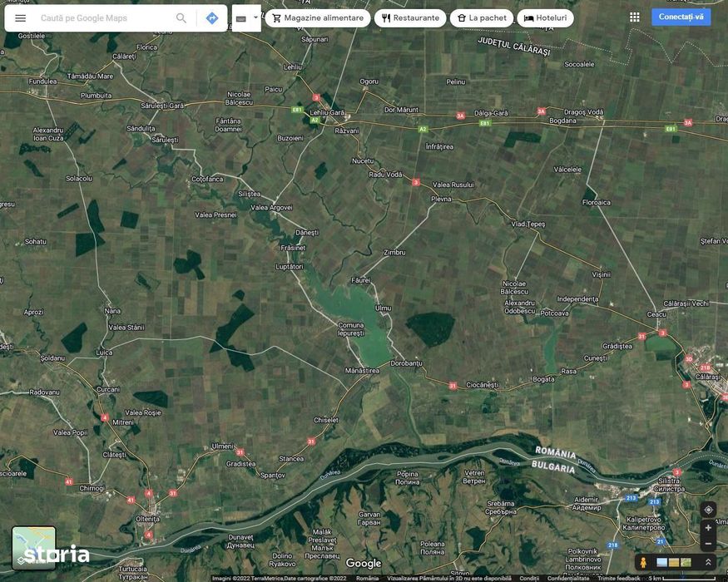Click the Lehliu-Gară town label

[x=327, y=112]
